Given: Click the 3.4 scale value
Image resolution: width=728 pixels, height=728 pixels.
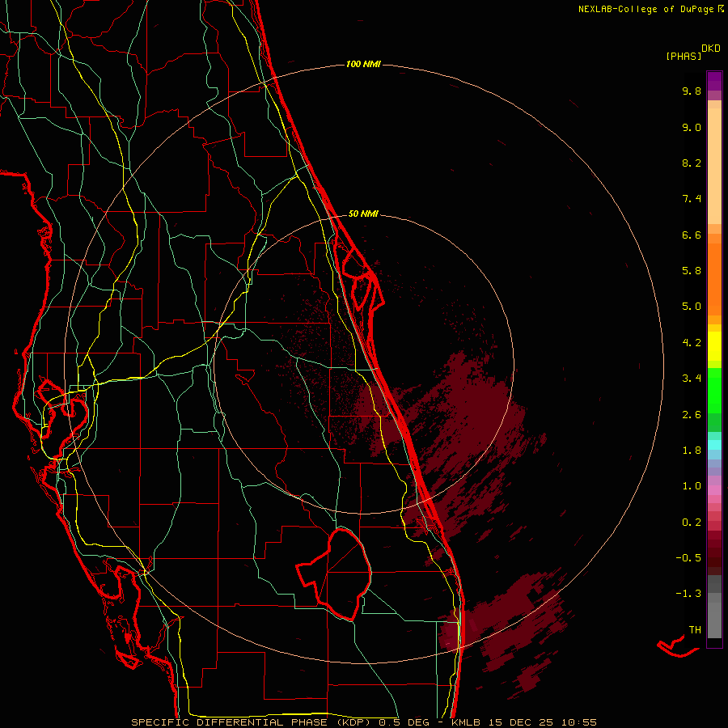Looking at the screenshot, I should [692, 379].
